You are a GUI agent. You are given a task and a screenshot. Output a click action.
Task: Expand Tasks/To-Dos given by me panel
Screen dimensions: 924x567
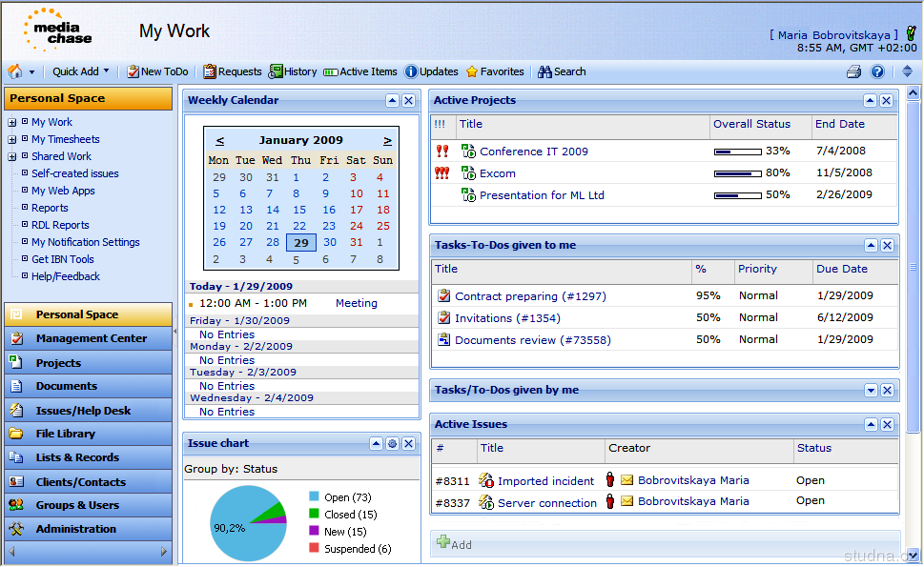pos(870,391)
